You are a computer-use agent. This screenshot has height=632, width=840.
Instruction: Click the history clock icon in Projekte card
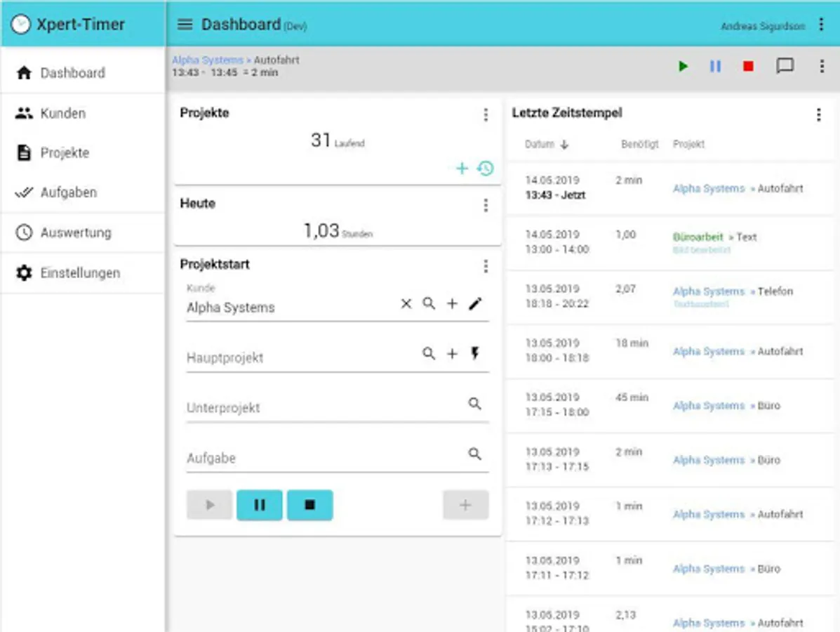tap(486, 169)
